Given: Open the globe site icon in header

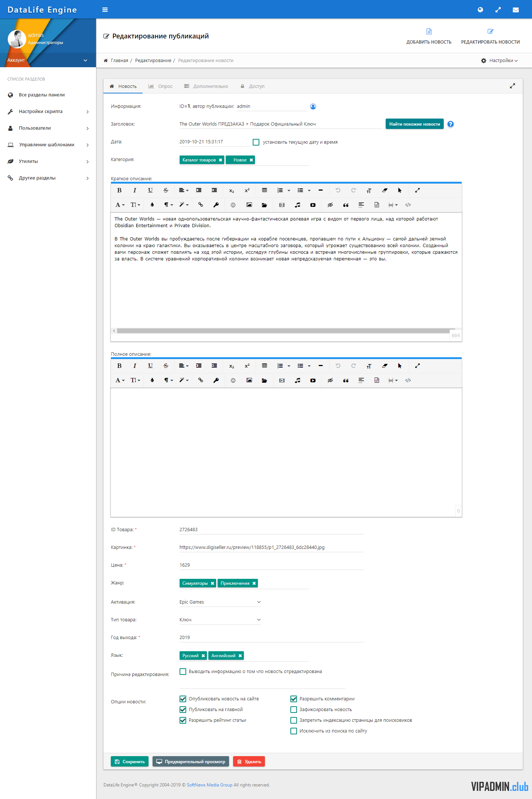Looking at the screenshot, I should (x=480, y=10).
